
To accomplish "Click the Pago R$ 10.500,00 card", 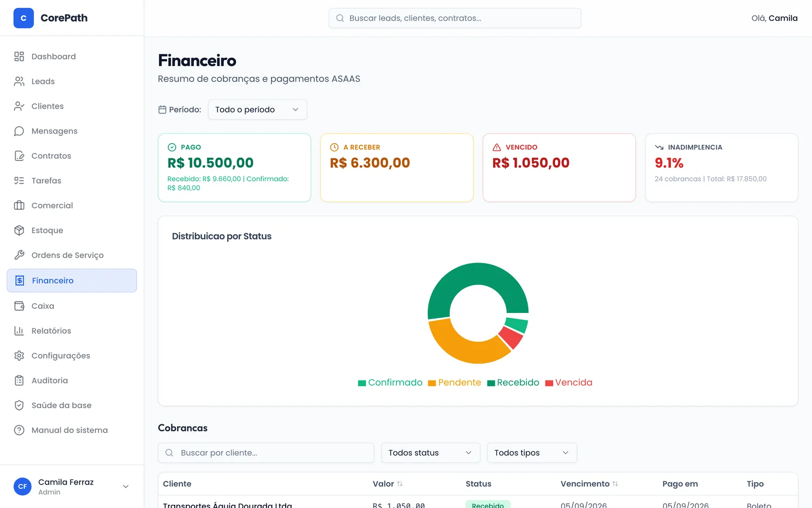I will pyautogui.click(x=234, y=168).
